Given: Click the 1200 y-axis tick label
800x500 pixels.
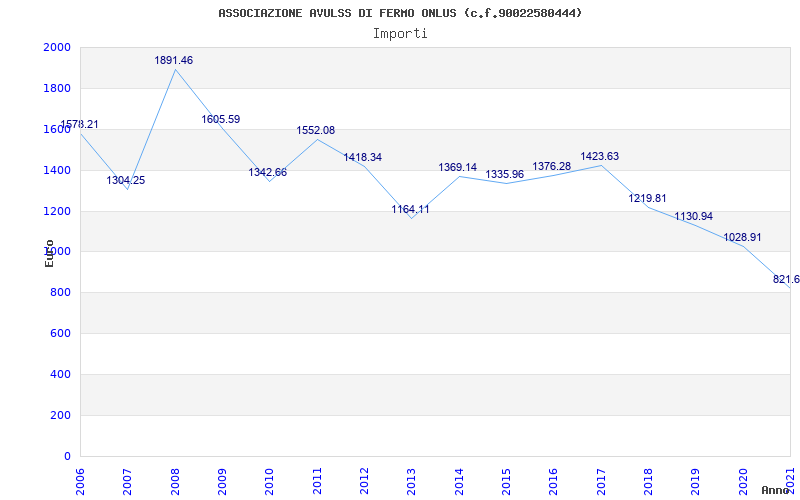Looking at the screenshot, I should (57, 211).
